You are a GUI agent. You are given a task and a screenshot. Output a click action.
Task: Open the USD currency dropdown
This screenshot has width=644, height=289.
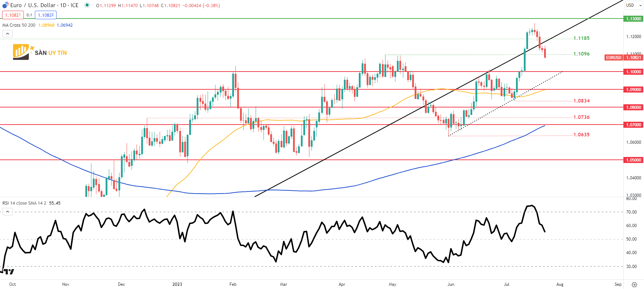[x=634, y=5]
